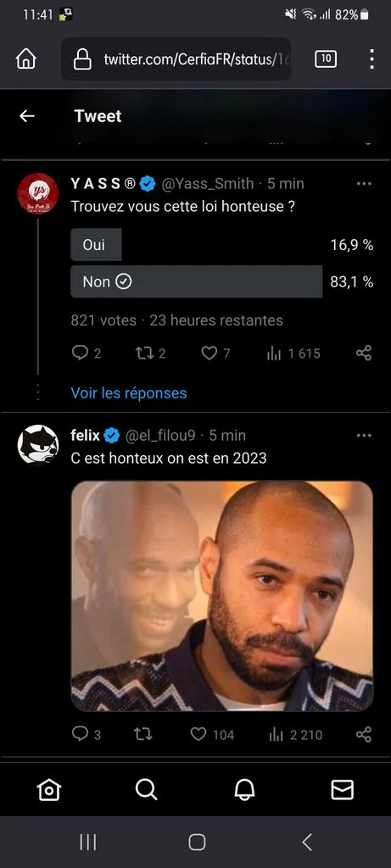
Task: Open more options on felix tweet
Action: click(364, 436)
